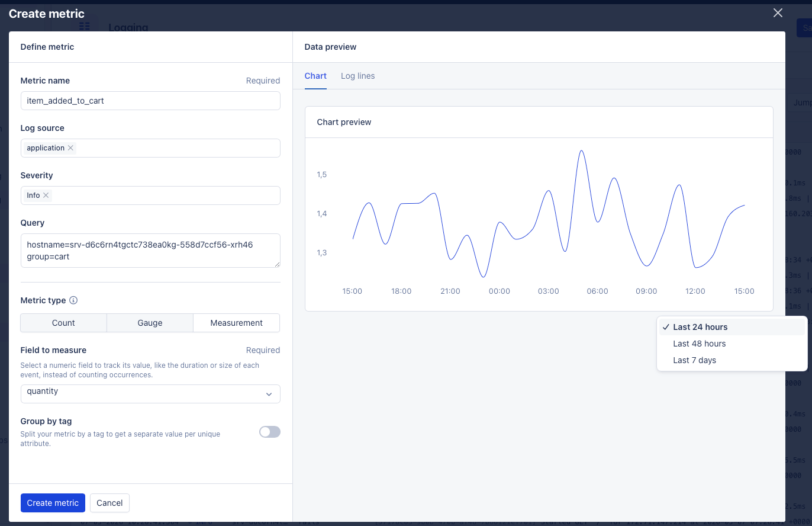Viewport: 812px width, 526px height.
Task: Select the Gauge metric type
Action: coord(150,323)
